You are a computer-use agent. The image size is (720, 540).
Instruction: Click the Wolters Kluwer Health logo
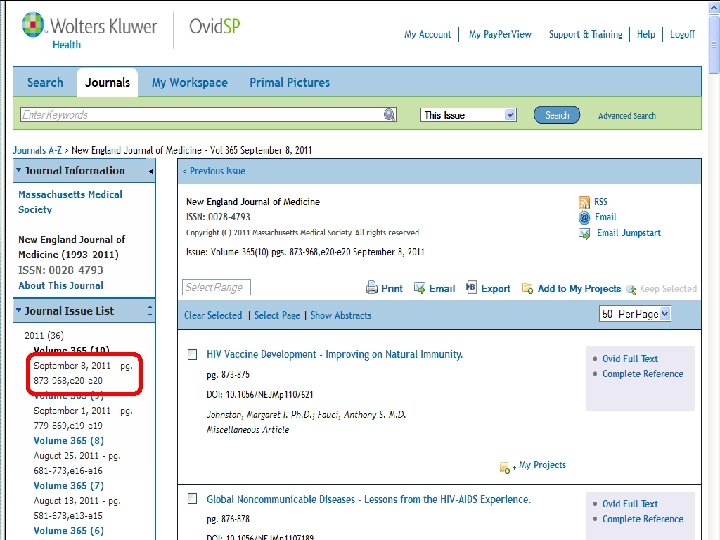click(90, 30)
